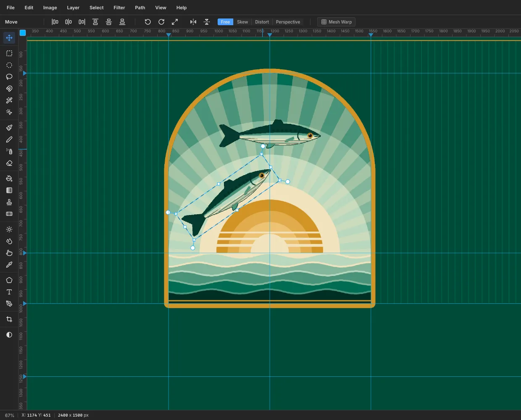Align vertical centers in options bar
This screenshot has width=521, height=420.
pyautogui.click(x=109, y=22)
